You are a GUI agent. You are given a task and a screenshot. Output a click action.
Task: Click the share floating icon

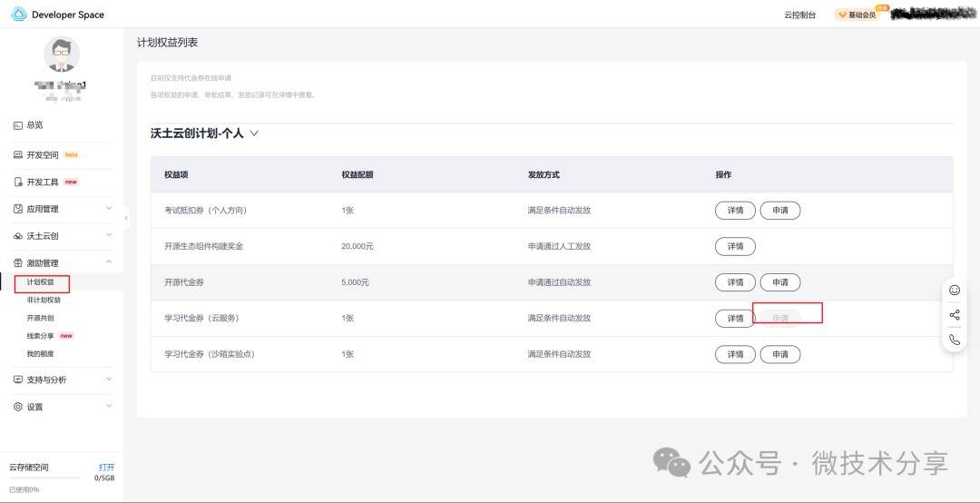pyautogui.click(x=955, y=315)
